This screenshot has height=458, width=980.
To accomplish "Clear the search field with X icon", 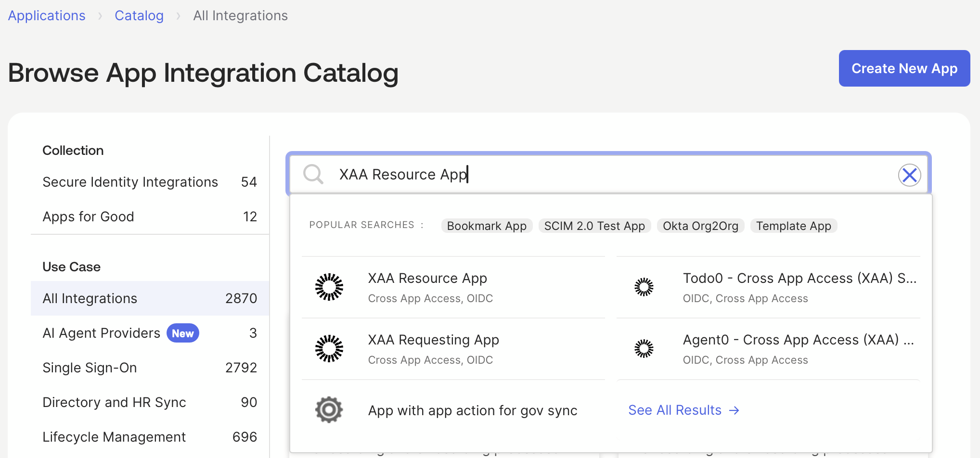I will 909,175.
